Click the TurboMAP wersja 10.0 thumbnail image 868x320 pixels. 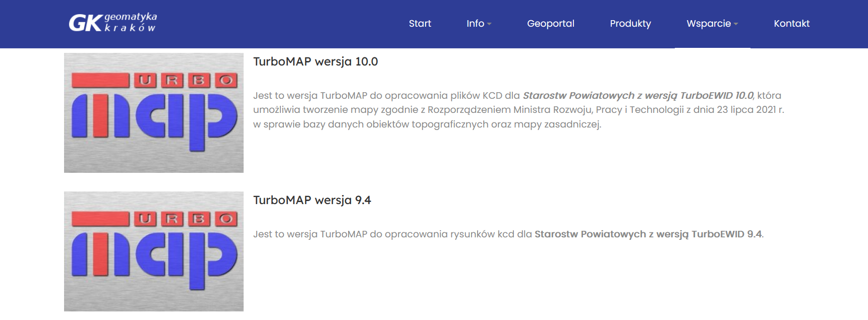pos(154,113)
